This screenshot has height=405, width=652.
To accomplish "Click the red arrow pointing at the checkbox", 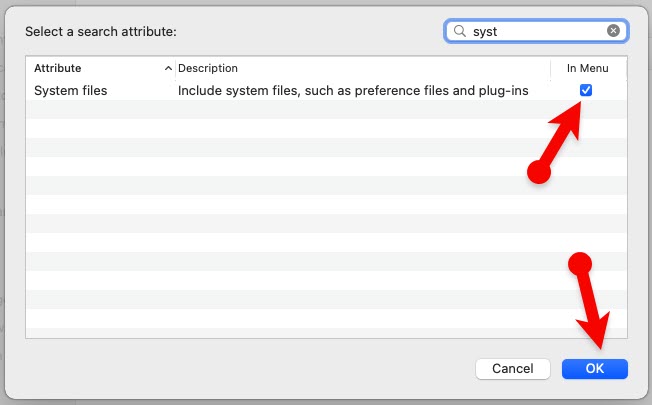I will [x=562, y=140].
